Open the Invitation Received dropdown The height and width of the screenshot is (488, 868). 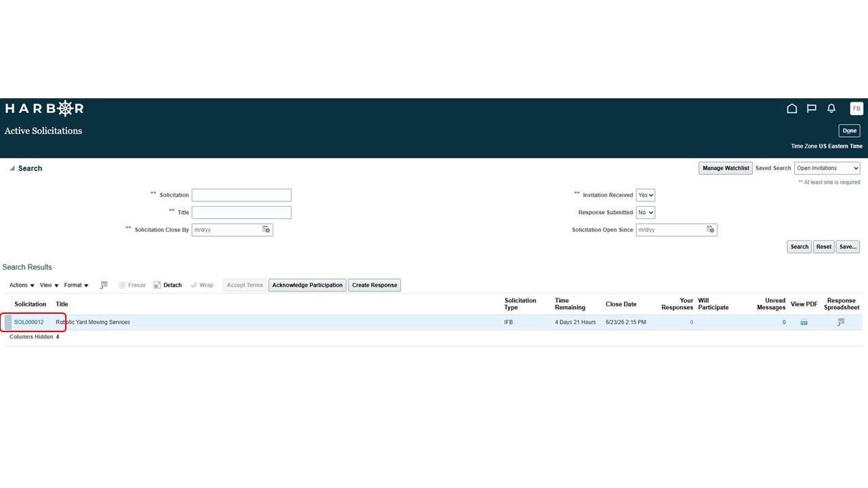646,195
